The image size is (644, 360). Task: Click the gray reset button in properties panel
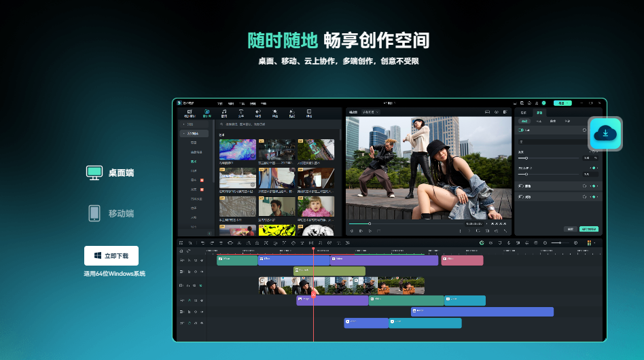(x=570, y=229)
